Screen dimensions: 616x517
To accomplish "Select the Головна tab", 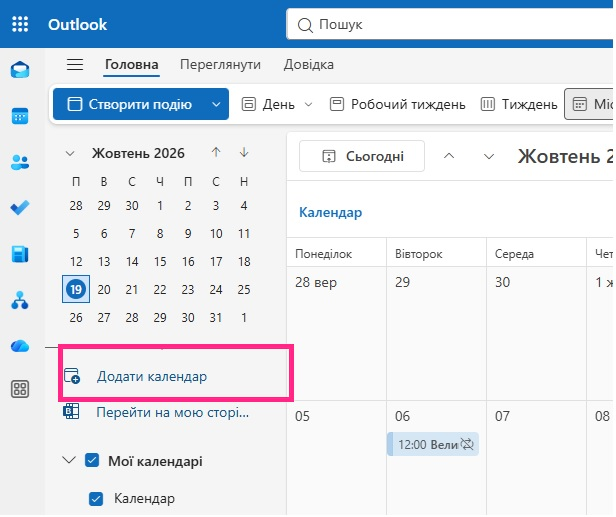I will coord(132,65).
